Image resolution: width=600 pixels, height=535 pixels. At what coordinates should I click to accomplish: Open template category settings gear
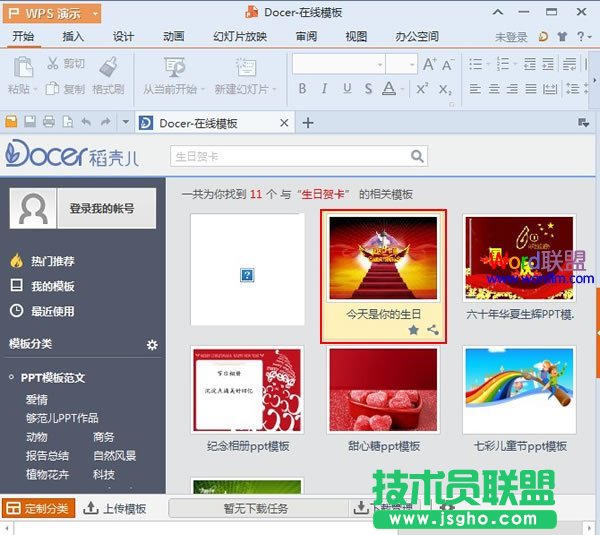coord(152,345)
